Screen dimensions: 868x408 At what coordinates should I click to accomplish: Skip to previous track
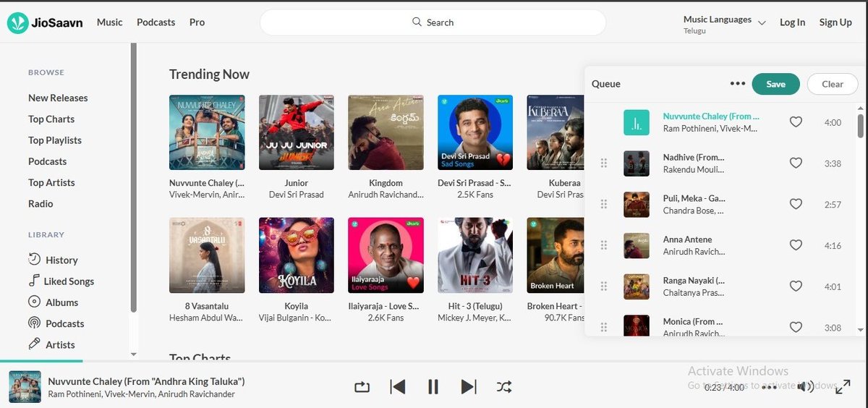pos(397,387)
